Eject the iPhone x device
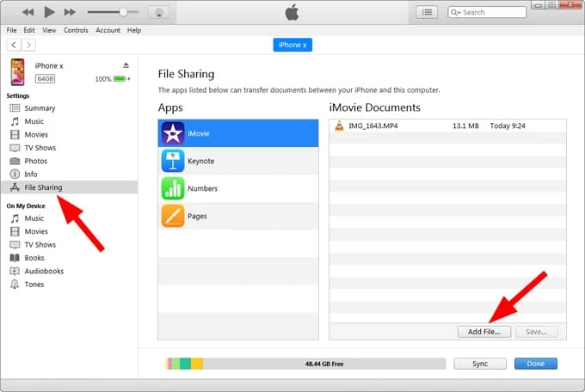The height and width of the screenshot is (392, 585). 126,65
